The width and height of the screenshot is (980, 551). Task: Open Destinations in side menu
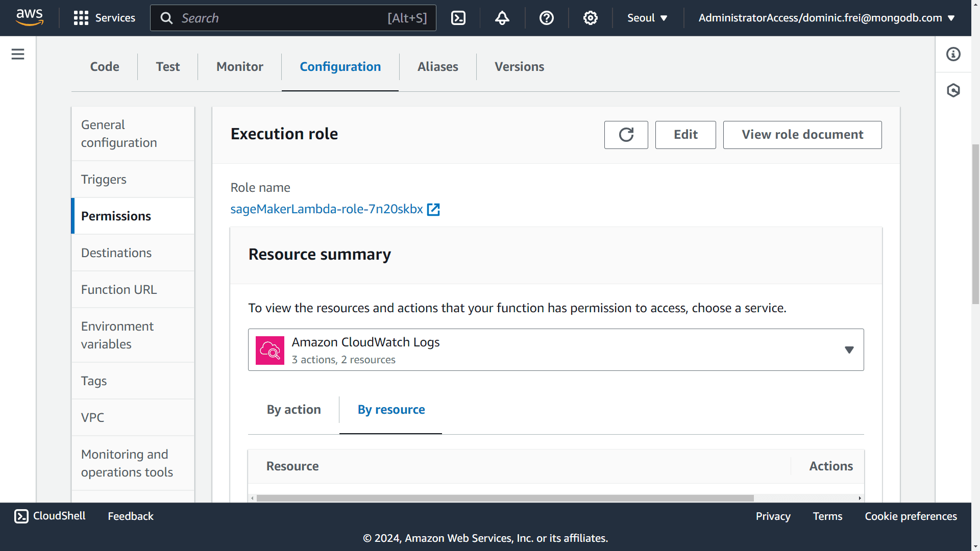(x=133, y=253)
